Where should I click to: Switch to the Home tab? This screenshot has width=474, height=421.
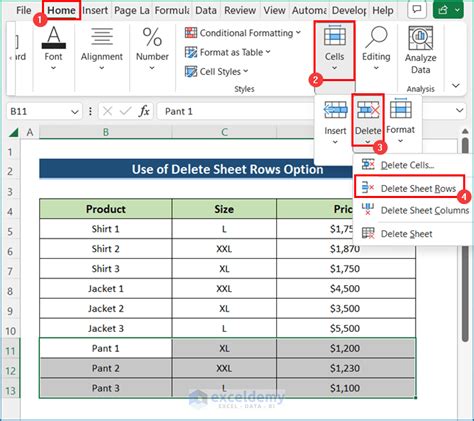(x=61, y=10)
